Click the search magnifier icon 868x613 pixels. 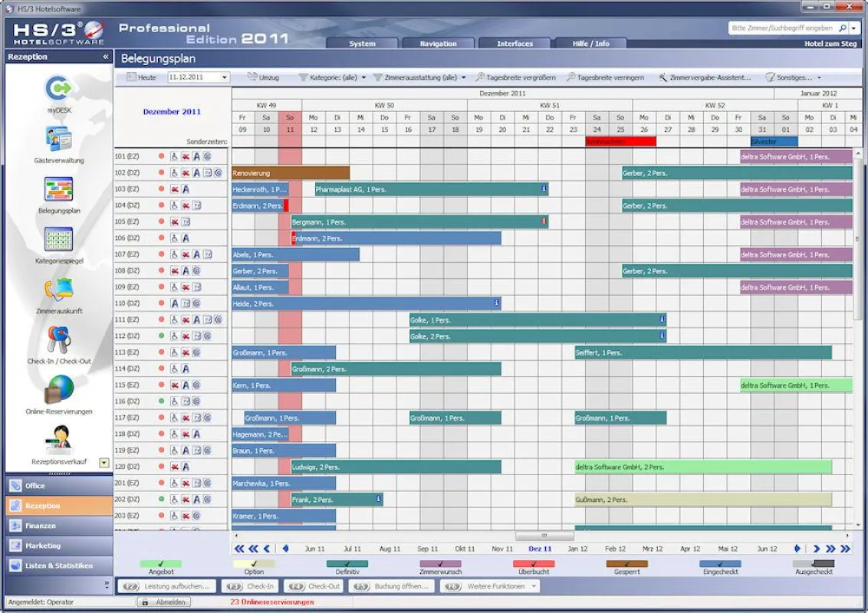pos(842,28)
